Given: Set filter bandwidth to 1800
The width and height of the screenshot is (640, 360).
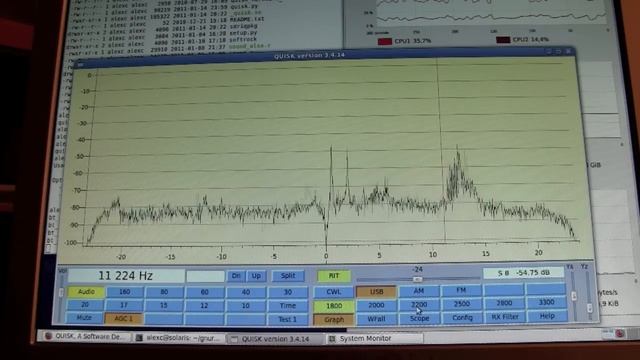Looking at the screenshot, I should click(334, 306).
